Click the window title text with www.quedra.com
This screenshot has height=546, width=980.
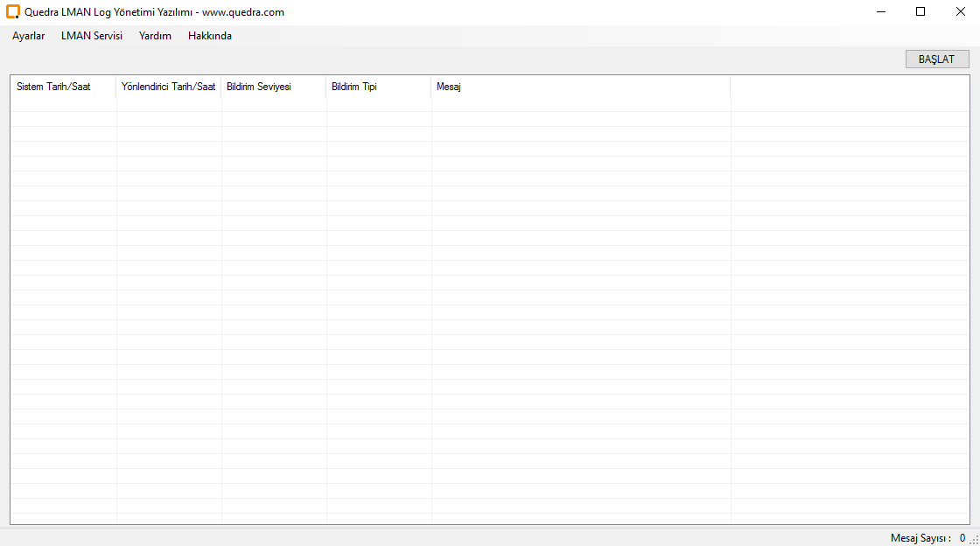[x=154, y=12]
